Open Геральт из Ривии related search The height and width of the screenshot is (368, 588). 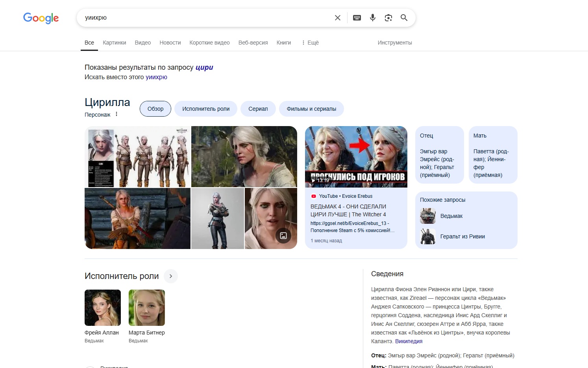462,236
